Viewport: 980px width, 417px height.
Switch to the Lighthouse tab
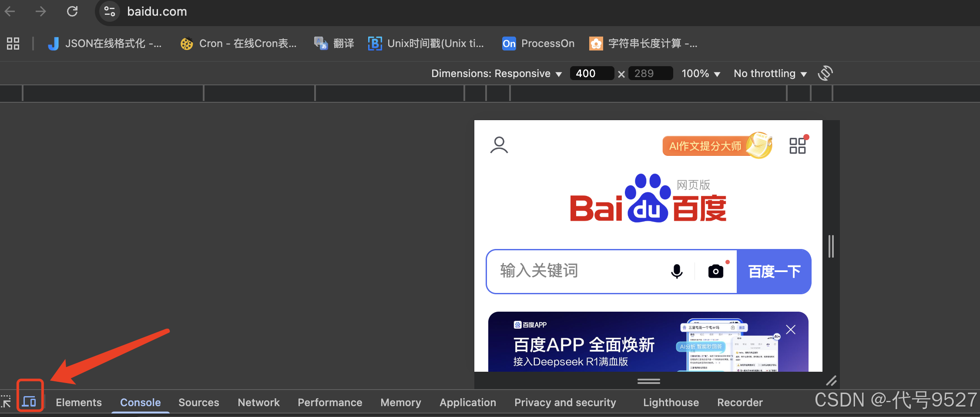[671, 403]
